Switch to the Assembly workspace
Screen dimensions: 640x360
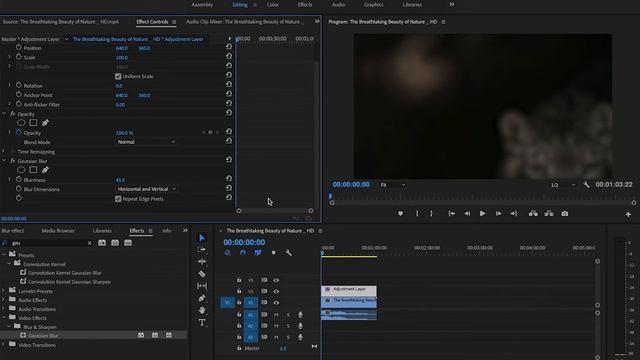pos(202,5)
